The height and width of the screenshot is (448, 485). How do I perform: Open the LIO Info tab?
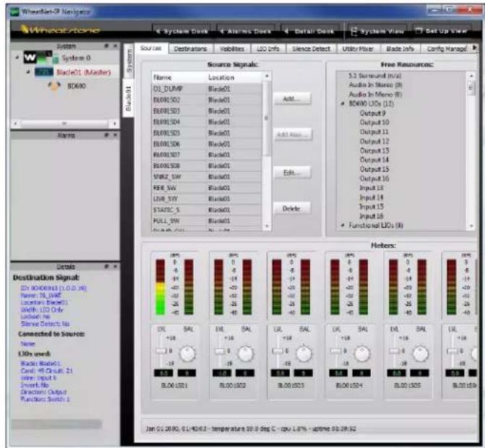click(268, 49)
